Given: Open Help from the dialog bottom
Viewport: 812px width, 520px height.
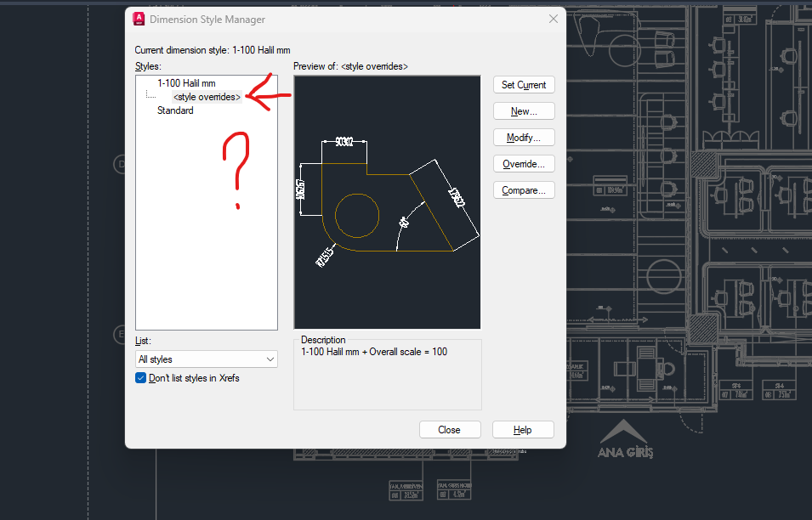Looking at the screenshot, I should (x=523, y=430).
